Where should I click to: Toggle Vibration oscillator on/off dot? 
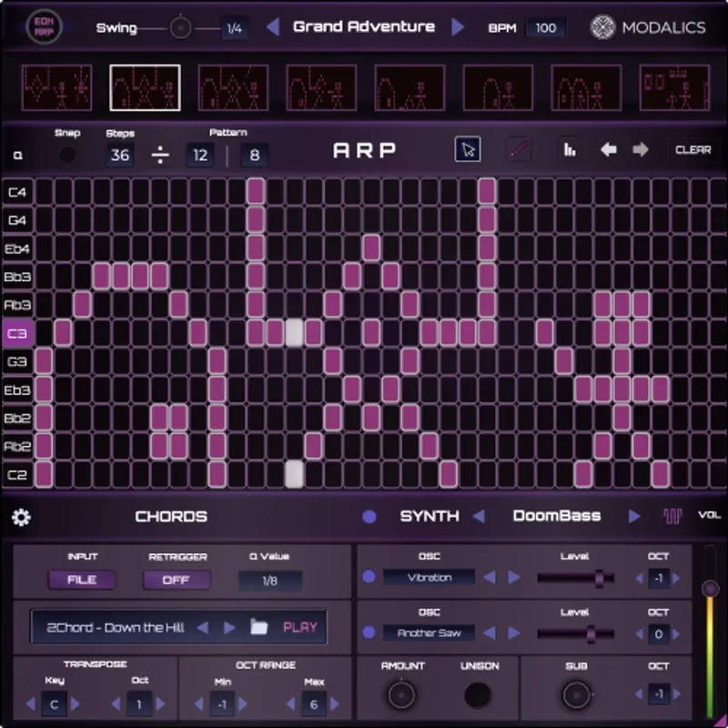[x=369, y=577]
